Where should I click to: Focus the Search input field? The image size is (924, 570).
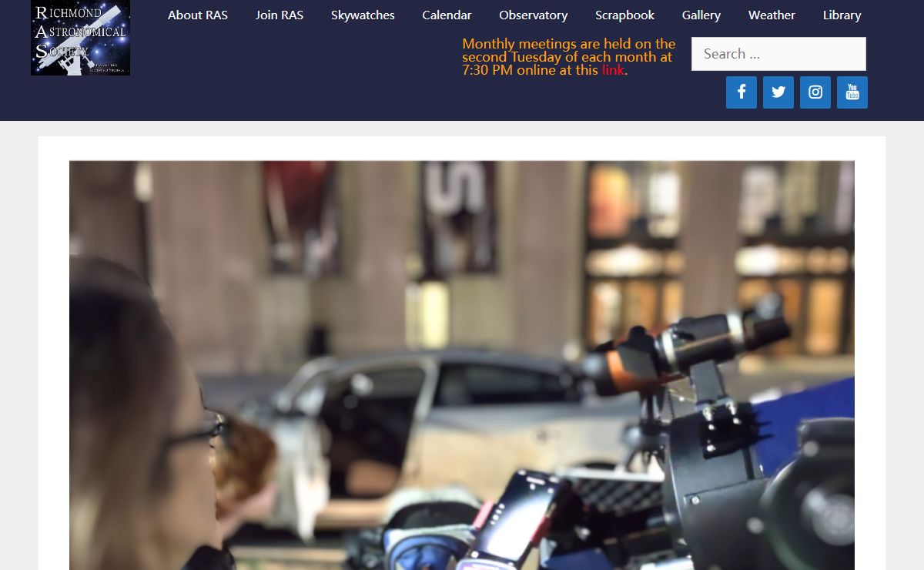click(778, 54)
